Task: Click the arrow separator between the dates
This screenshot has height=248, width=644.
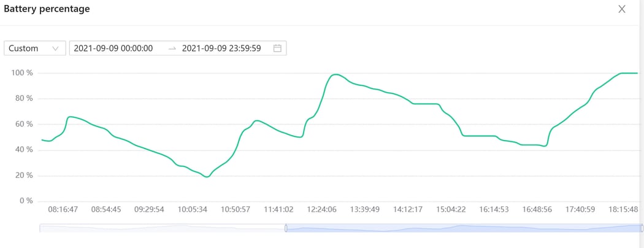Action: (172, 48)
